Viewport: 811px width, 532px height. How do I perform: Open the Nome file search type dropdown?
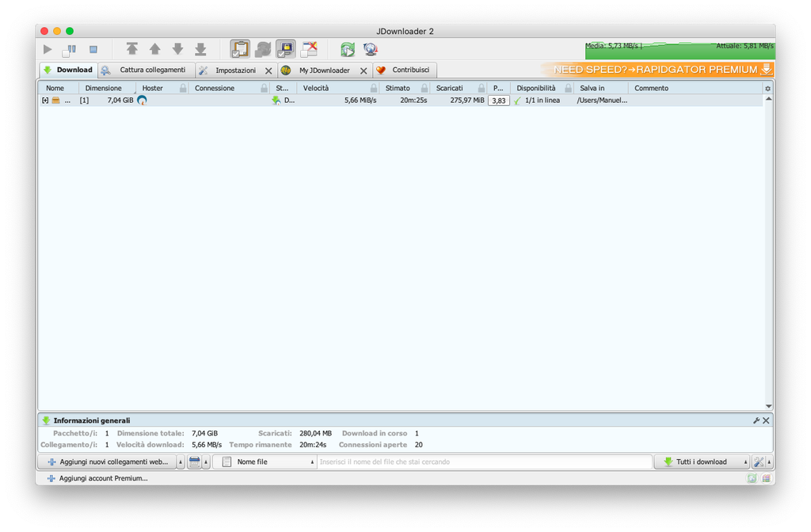[265, 462]
